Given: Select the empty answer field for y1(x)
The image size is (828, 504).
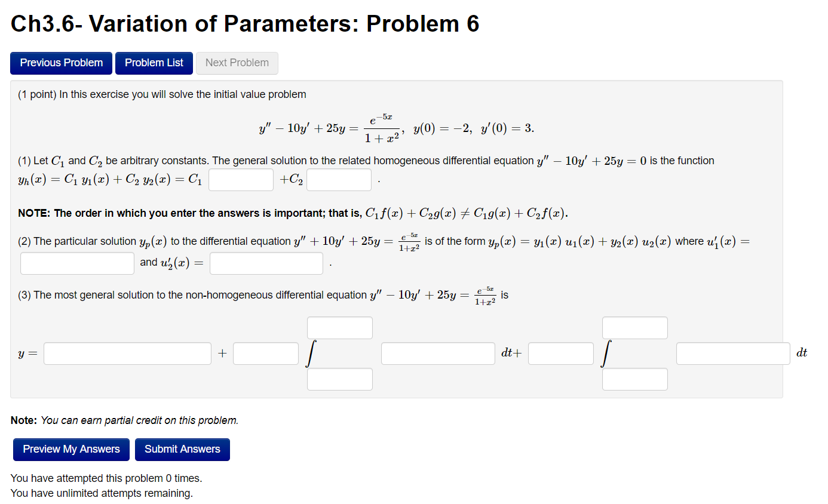Looking at the screenshot, I should [241, 179].
